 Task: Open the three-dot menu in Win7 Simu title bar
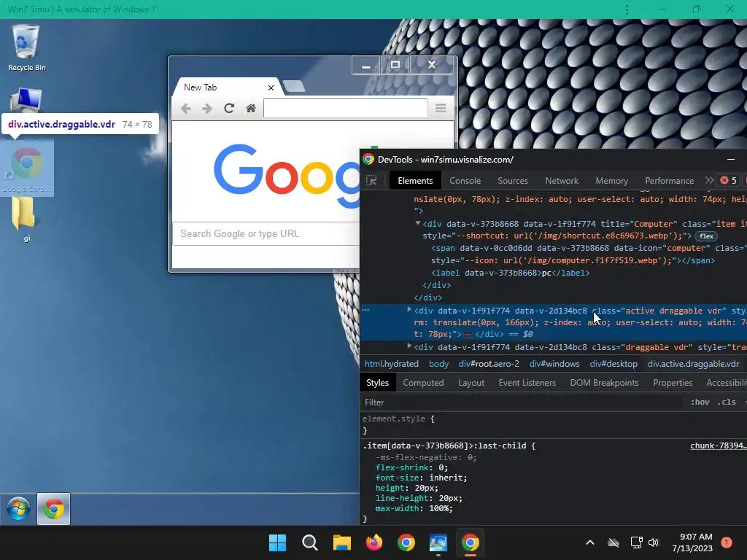627,9
